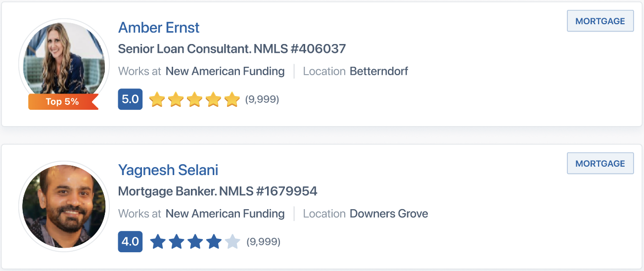644x271 pixels.
Task: Click the Downers Grove location text
Action: [389, 214]
